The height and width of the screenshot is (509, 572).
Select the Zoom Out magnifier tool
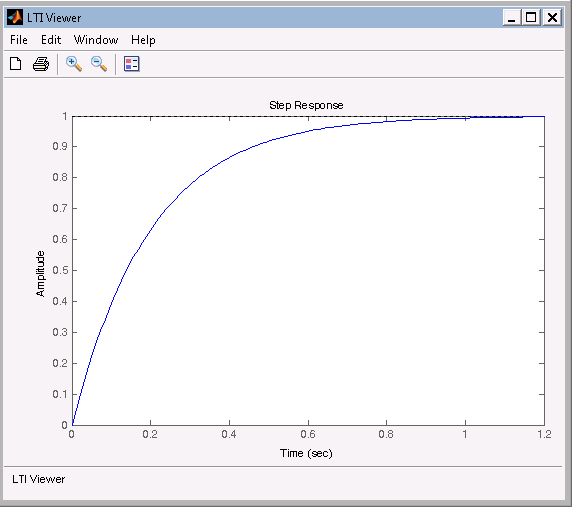pos(99,64)
